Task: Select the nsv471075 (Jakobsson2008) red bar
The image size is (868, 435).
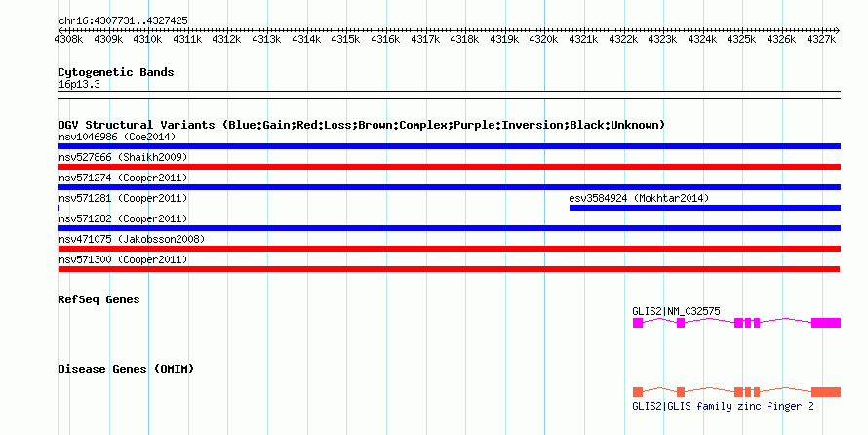Action: (x=449, y=249)
